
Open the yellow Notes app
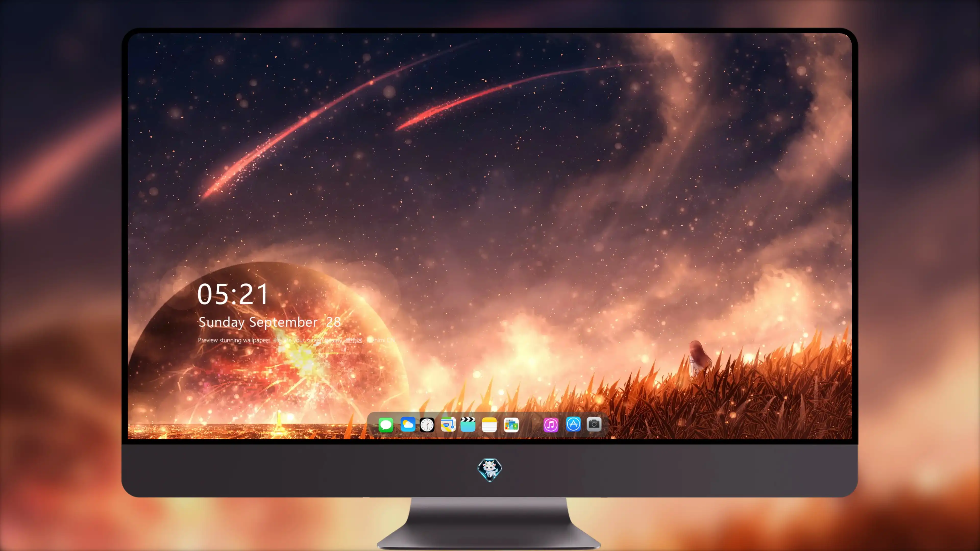489,425
